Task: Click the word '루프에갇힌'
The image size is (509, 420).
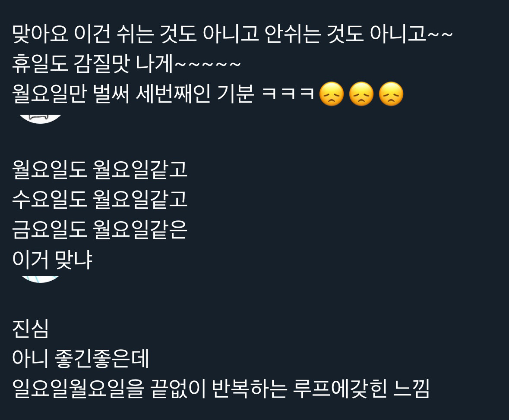Action: click(340, 388)
